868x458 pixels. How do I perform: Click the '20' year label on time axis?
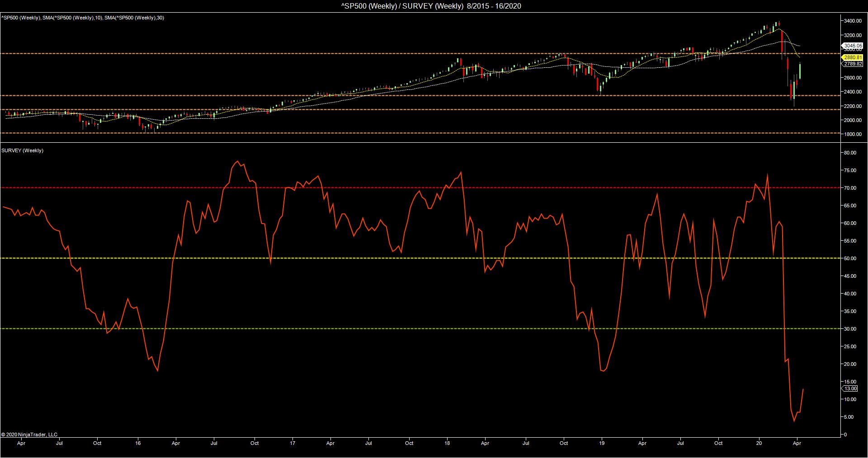[759, 443]
